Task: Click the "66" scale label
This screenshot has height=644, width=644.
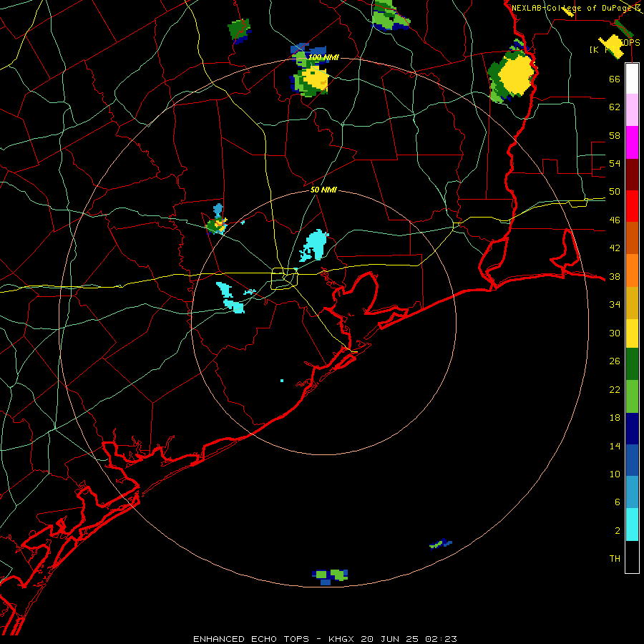Action: [615, 79]
